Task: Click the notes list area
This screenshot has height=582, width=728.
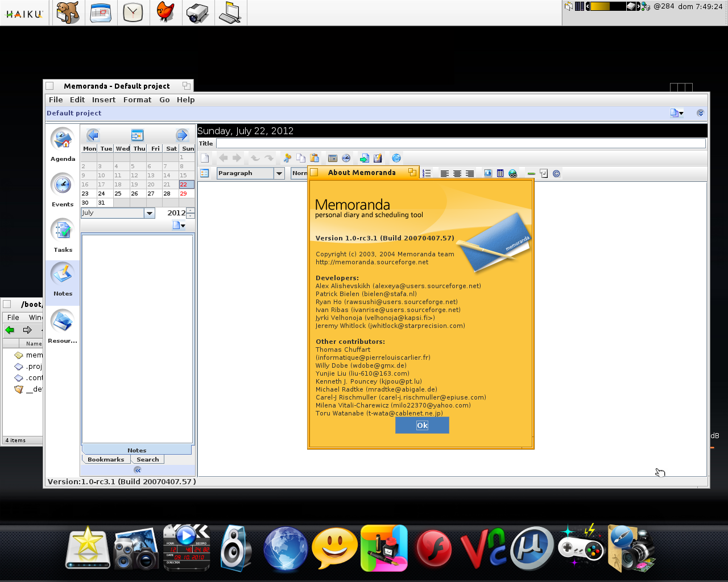Action: 137,339
